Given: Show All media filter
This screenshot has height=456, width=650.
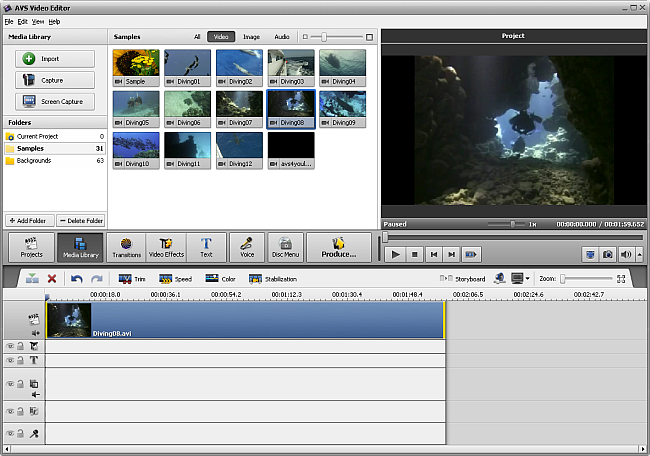Looking at the screenshot, I should click(x=197, y=37).
